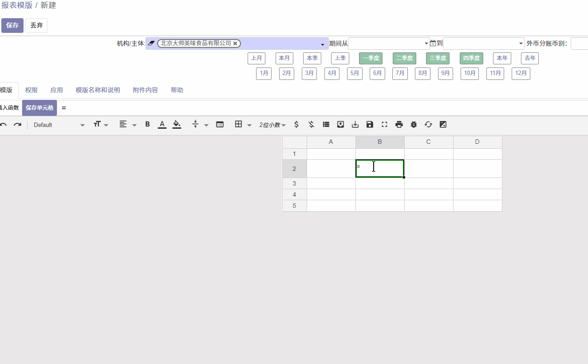
Task: Click the fill color bucket icon
Action: coord(177,125)
